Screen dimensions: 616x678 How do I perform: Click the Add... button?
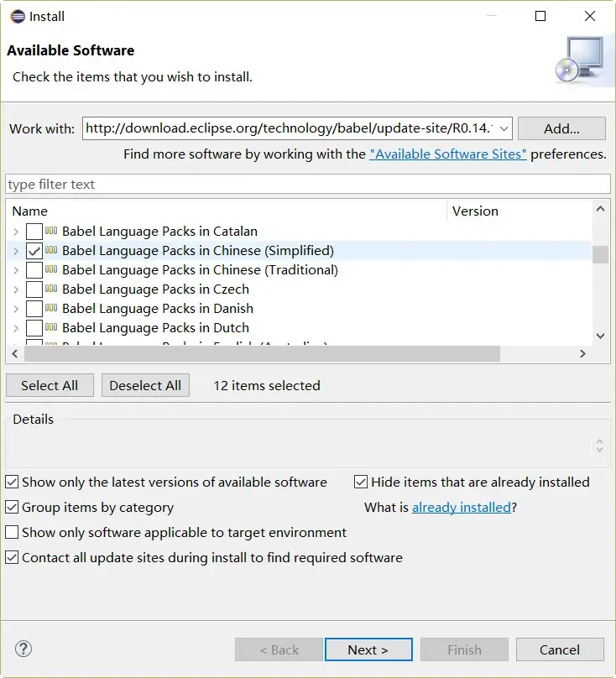[x=561, y=128]
